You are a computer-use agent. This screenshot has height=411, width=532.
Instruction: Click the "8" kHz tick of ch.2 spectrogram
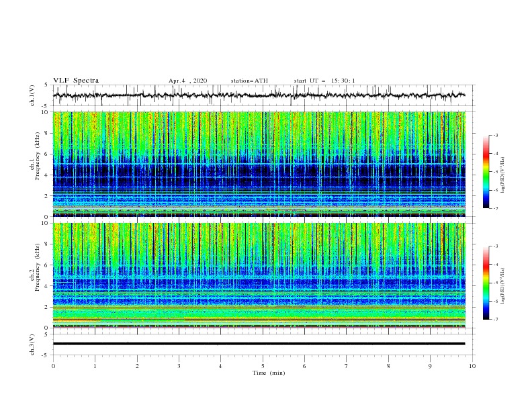[x=47, y=244]
